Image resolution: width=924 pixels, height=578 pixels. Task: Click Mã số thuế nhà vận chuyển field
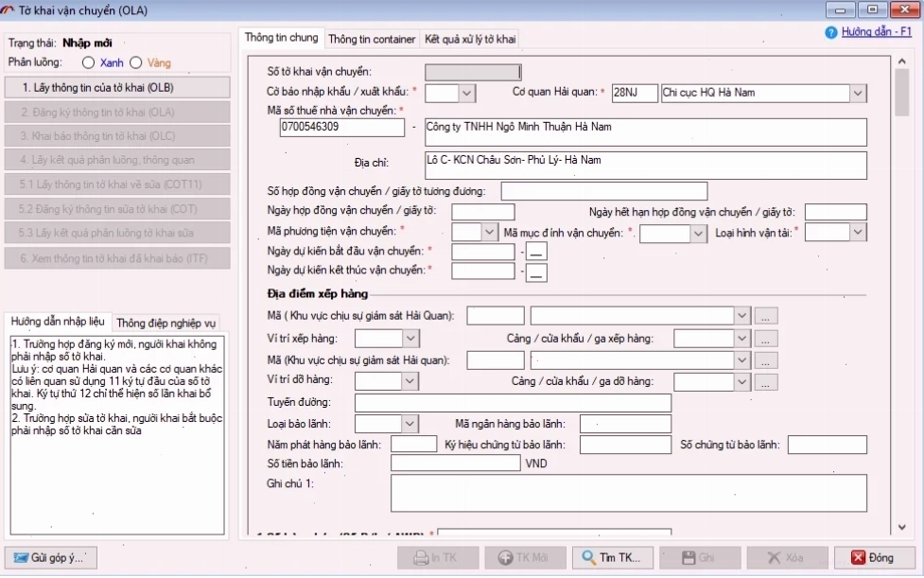point(341,128)
